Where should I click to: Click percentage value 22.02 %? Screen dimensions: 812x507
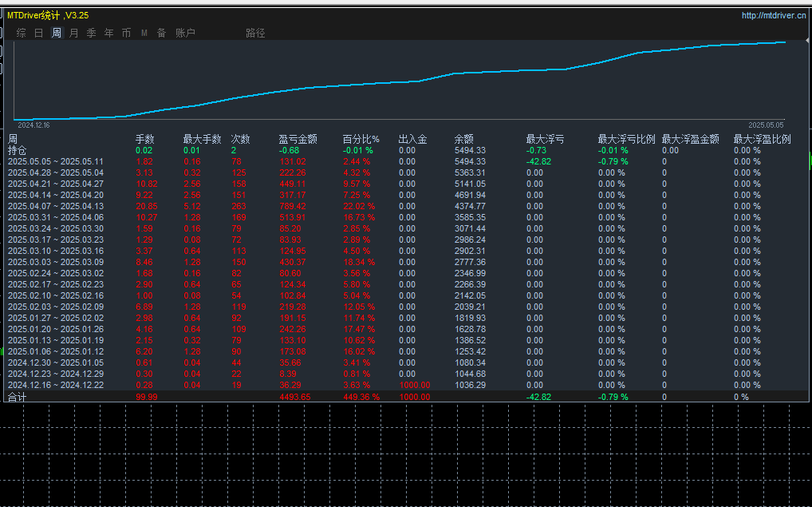click(x=359, y=206)
